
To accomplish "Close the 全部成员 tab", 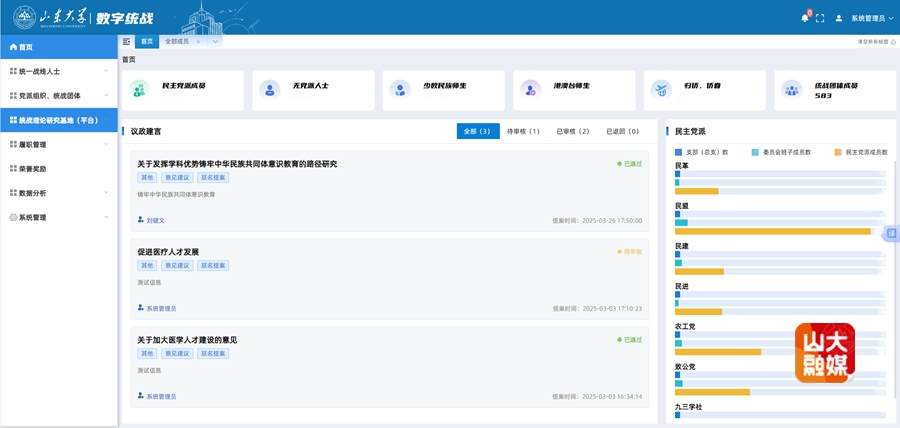I will coord(198,42).
